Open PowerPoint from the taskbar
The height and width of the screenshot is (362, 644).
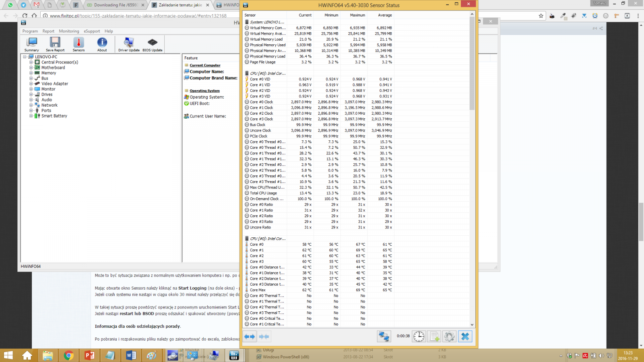pos(89,356)
